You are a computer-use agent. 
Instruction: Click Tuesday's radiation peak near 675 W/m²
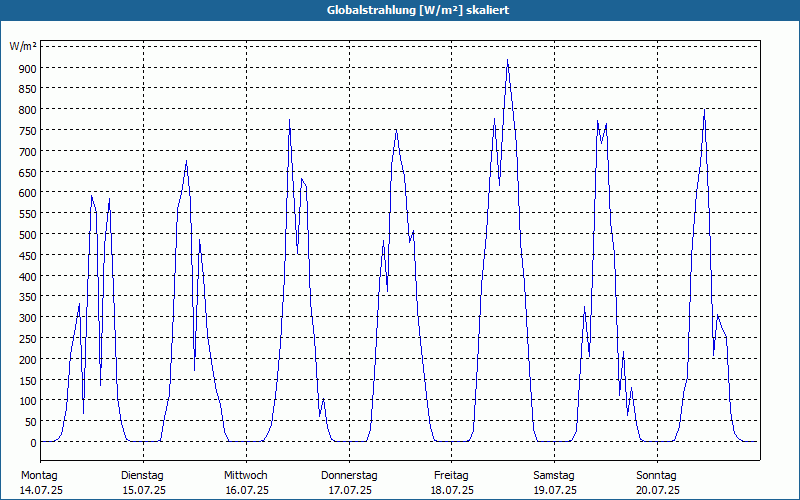[x=186, y=161]
